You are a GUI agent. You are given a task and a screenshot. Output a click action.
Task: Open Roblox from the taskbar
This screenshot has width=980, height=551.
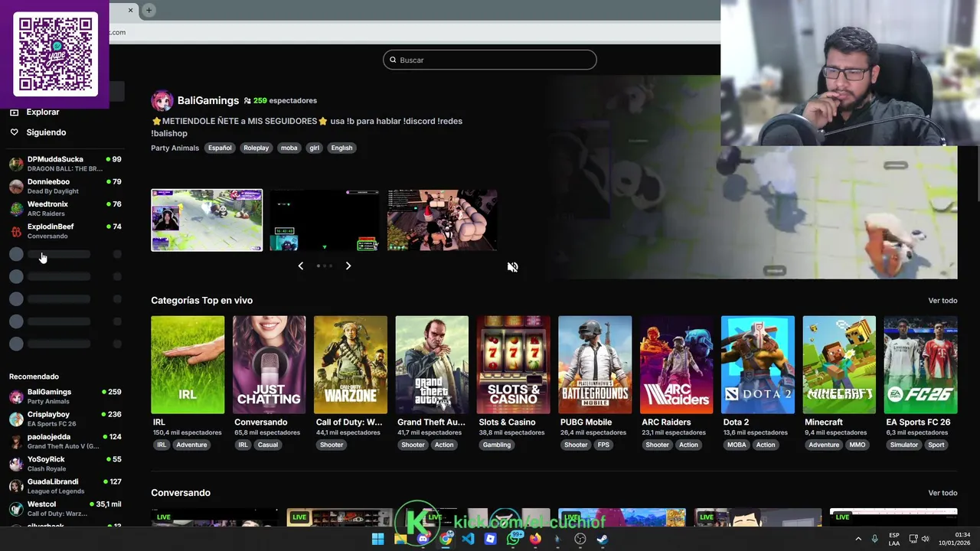(491, 539)
